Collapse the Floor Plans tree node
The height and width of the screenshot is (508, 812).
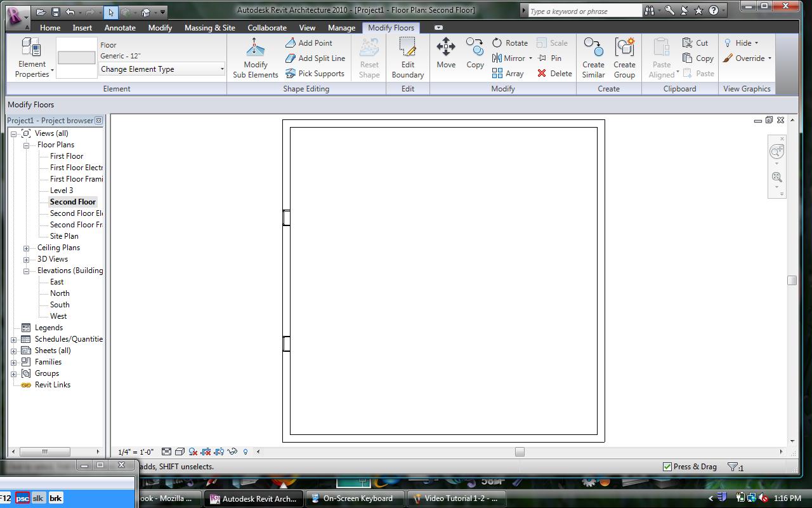tap(26, 145)
